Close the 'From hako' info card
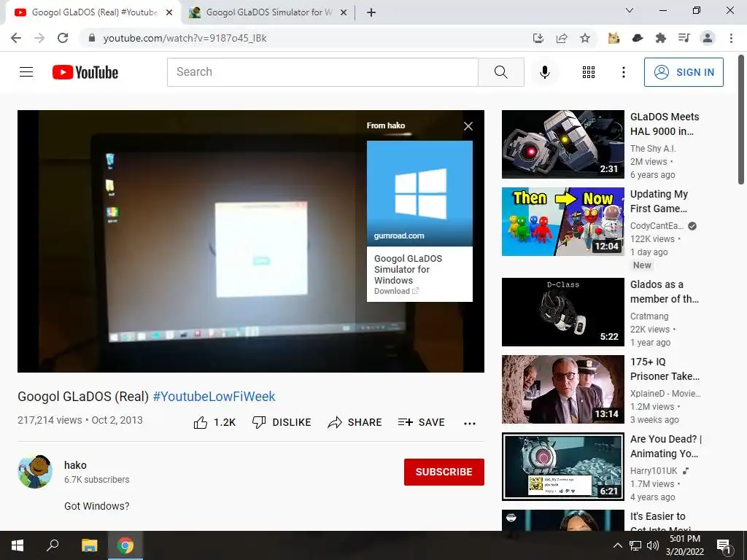747x560 pixels. point(468,125)
